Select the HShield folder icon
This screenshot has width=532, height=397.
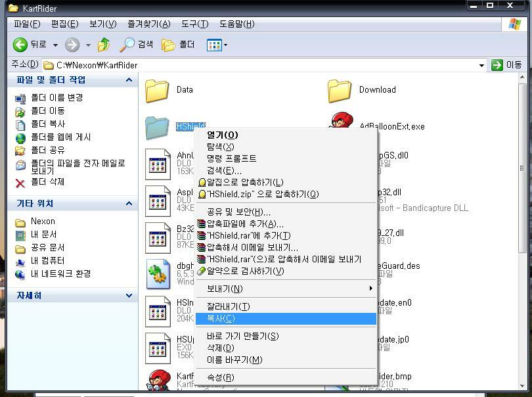(x=157, y=128)
